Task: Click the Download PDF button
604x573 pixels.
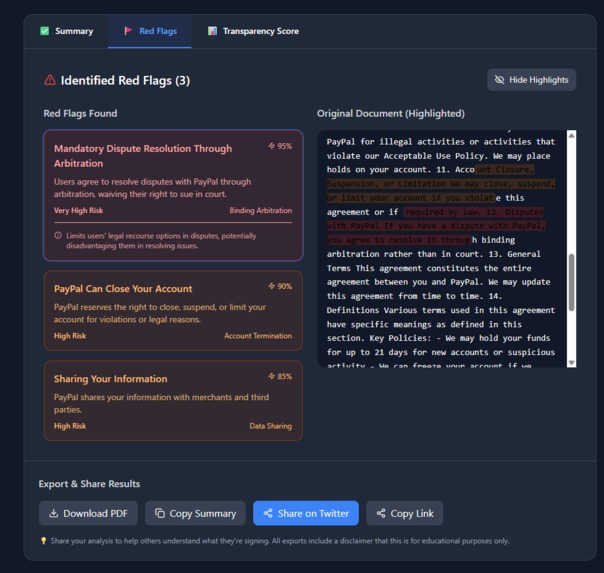Action: coord(88,513)
